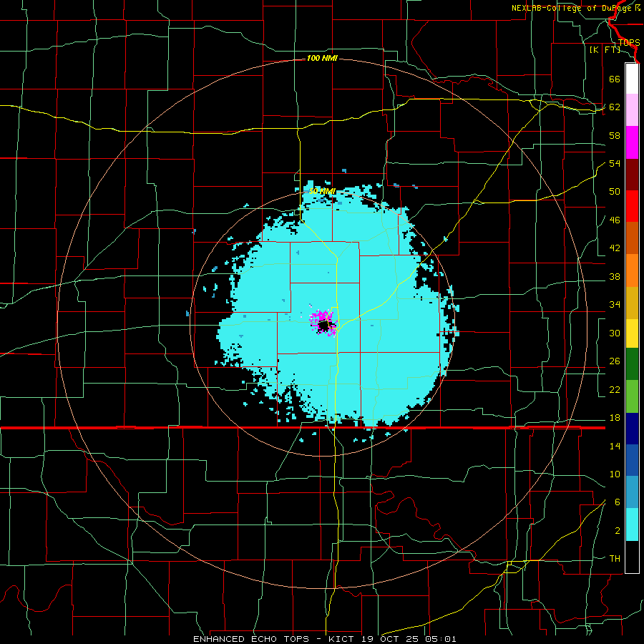Click the '18' legend value
Screen dimensions: 644x644
tap(615, 418)
